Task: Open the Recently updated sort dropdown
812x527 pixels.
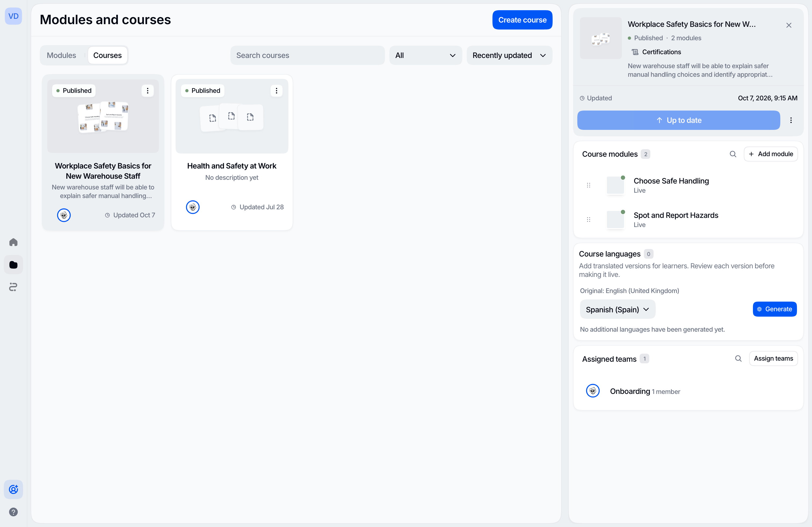Action: point(509,55)
